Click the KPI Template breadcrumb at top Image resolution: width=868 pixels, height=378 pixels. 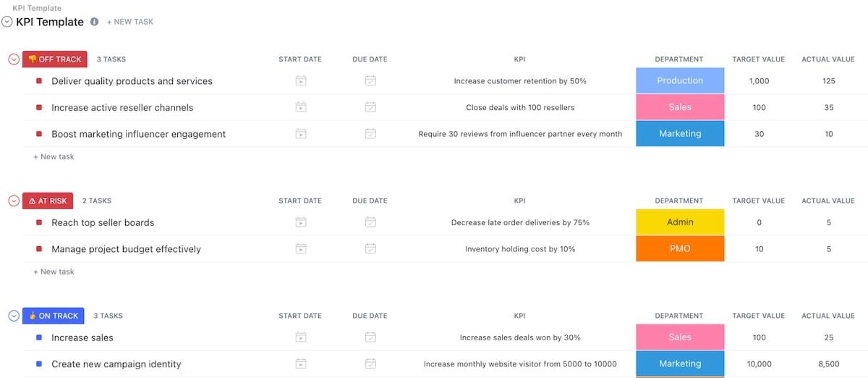pos(37,8)
